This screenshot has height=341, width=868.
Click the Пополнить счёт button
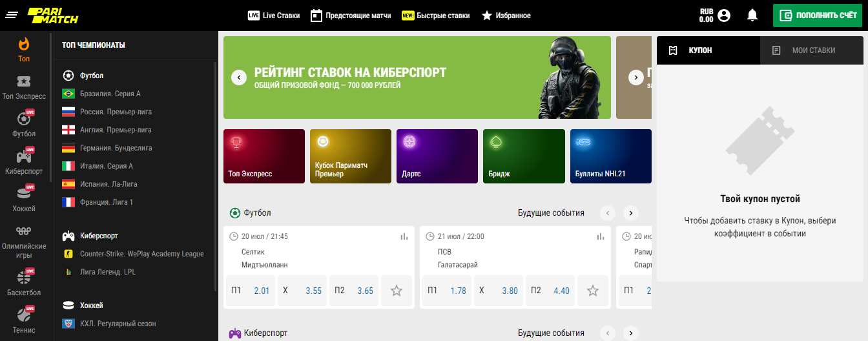818,15
